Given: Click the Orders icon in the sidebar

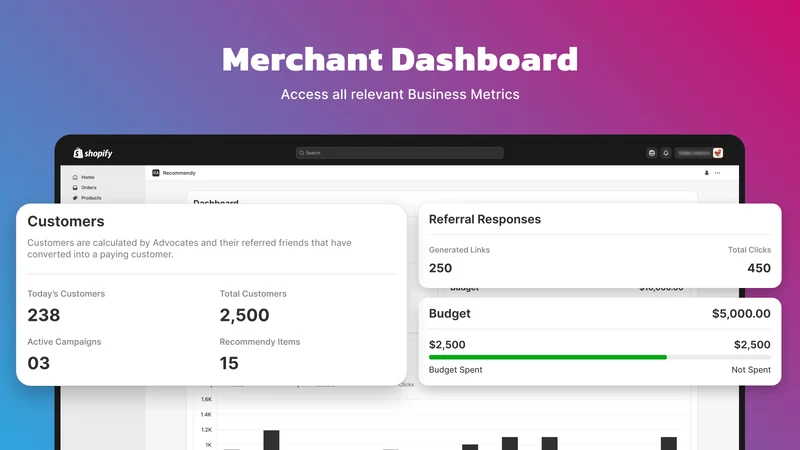Looking at the screenshot, I should (75, 187).
